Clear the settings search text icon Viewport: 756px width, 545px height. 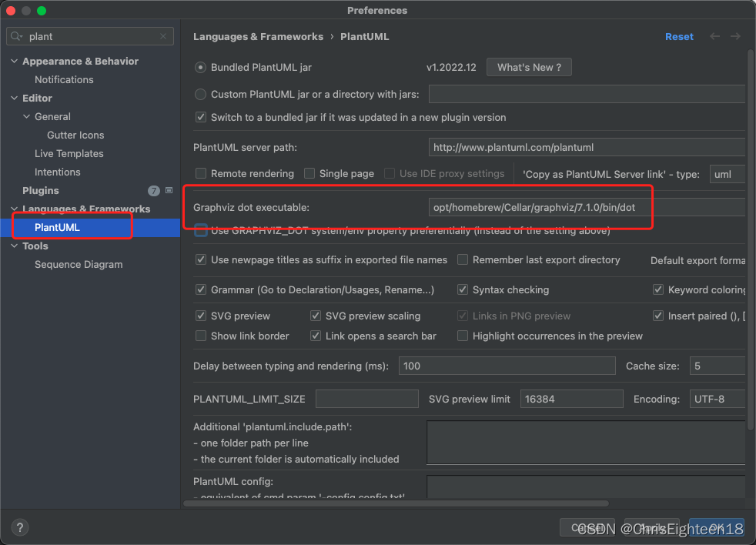[163, 36]
